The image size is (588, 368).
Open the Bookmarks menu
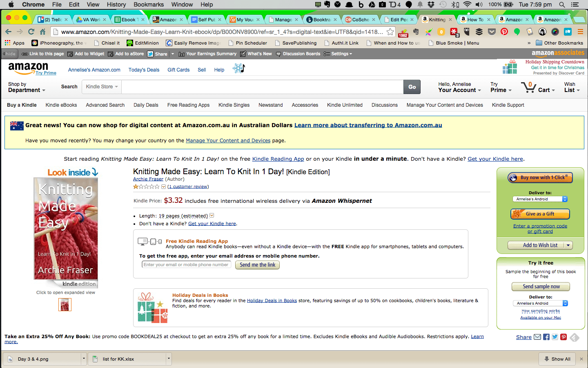coord(149,4)
